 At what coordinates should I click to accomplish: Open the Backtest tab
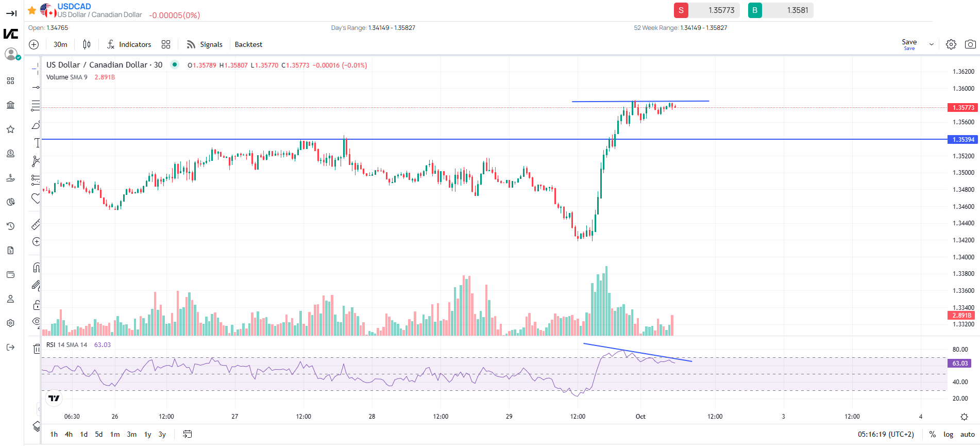[248, 45]
